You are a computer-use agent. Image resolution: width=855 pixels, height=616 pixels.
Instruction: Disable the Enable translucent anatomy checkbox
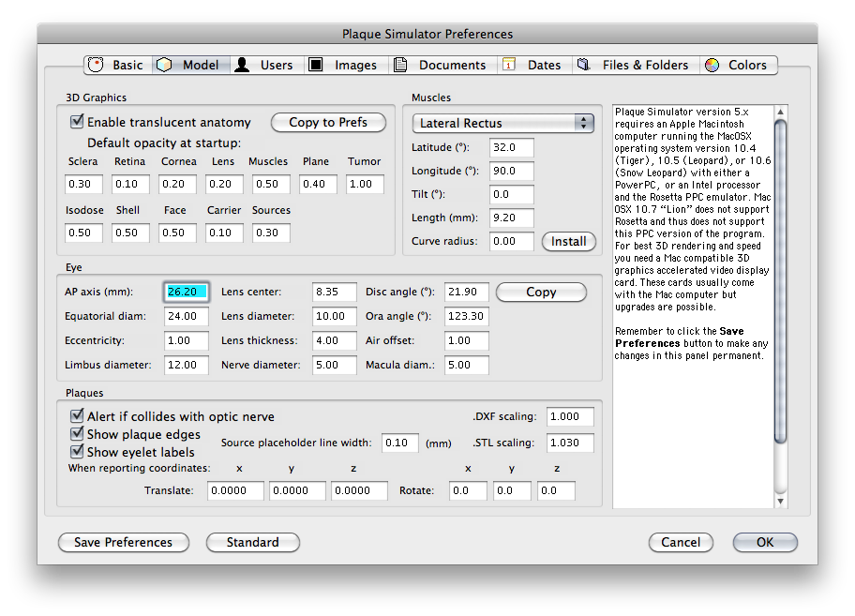coord(78,122)
